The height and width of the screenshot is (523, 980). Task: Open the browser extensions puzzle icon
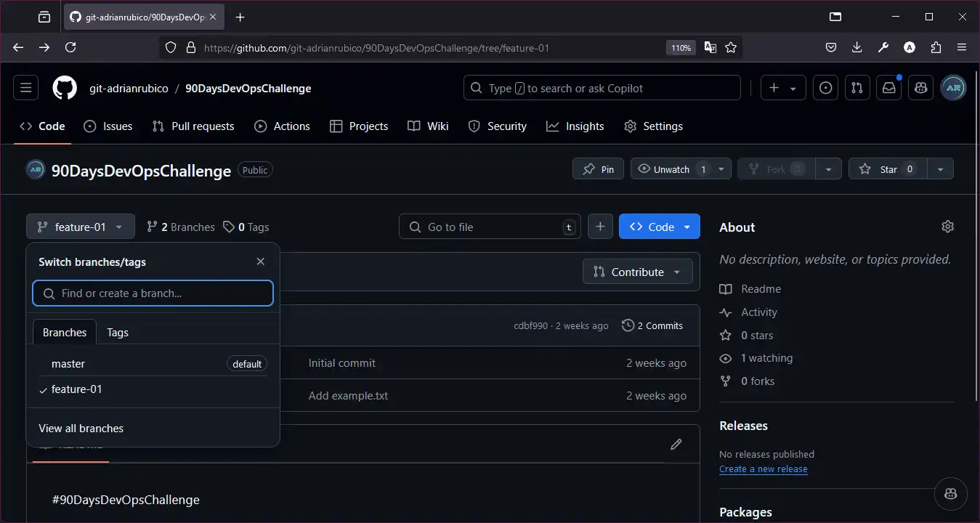[x=936, y=47]
